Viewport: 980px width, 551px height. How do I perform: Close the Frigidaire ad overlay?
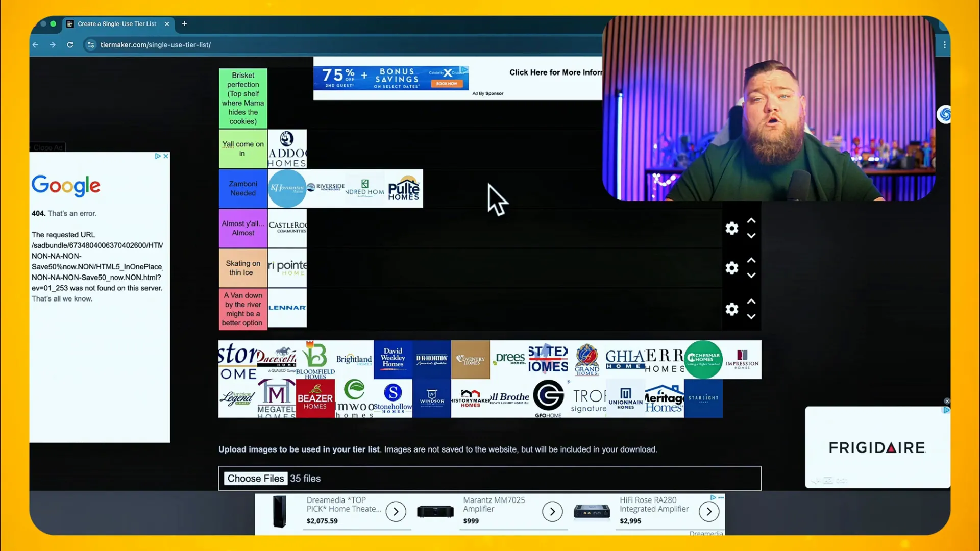[947, 401]
